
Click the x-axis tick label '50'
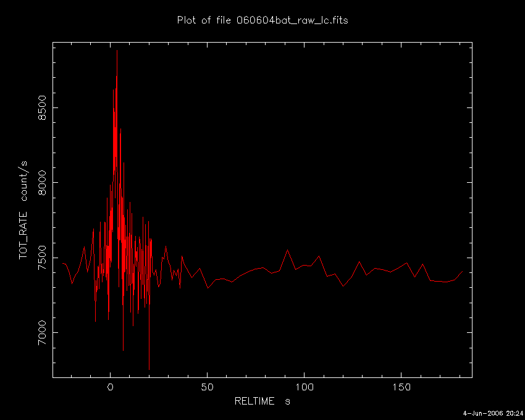tap(208, 387)
